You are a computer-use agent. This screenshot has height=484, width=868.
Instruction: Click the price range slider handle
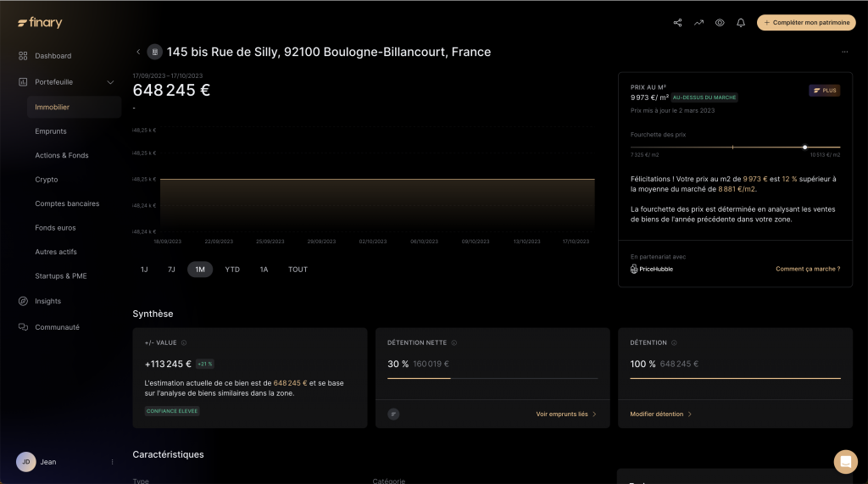tap(805, 147)
